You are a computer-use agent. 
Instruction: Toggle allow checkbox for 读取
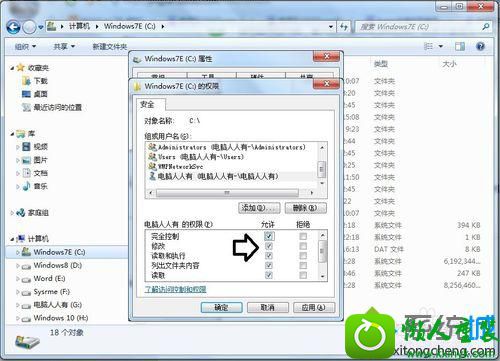pos(269,275)
